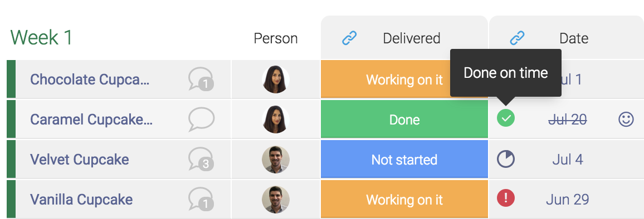
Task: Open comments for Chocolate Cupcake row
Action: click(201, 79)
